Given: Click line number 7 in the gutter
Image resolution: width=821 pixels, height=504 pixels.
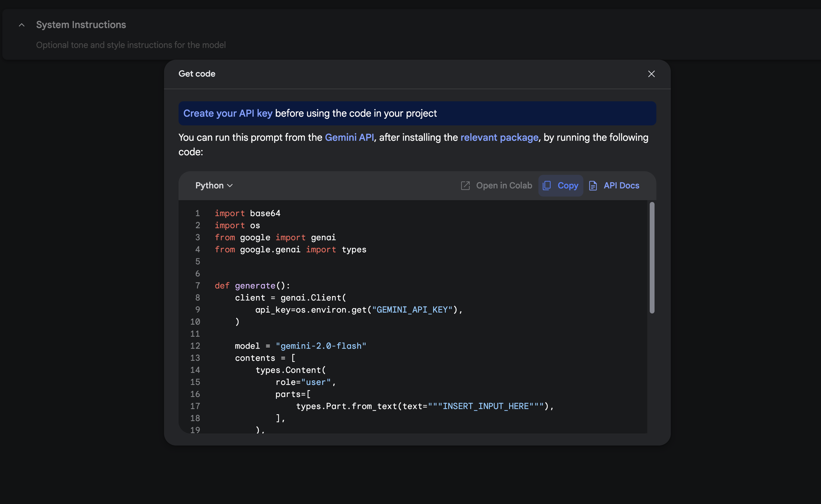Looking at the screenshot, I should click(x=198, y=286).
